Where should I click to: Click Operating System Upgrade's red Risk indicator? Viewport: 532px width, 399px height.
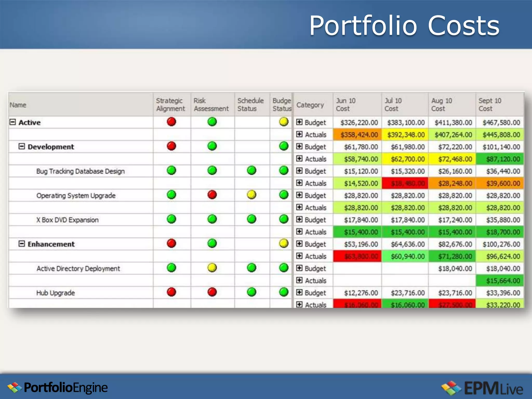pyautogui.click(x=212, y=195)
